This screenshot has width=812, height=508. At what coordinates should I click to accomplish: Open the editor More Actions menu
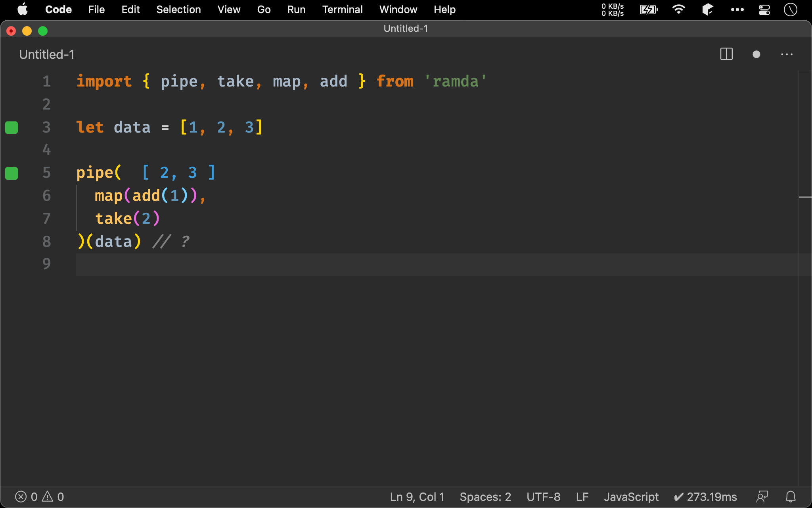click(x=787, y=54)
